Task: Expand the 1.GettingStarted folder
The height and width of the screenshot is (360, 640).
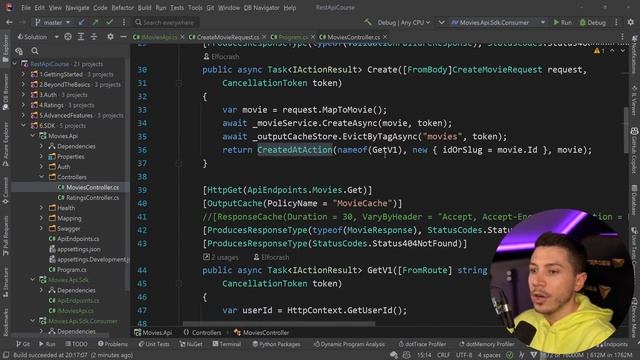Action: (23, 74)
